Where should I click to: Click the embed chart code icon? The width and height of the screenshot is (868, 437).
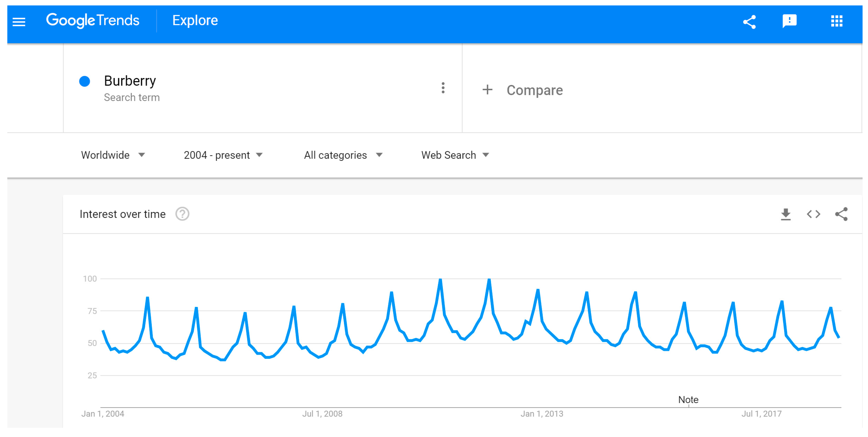813,214
